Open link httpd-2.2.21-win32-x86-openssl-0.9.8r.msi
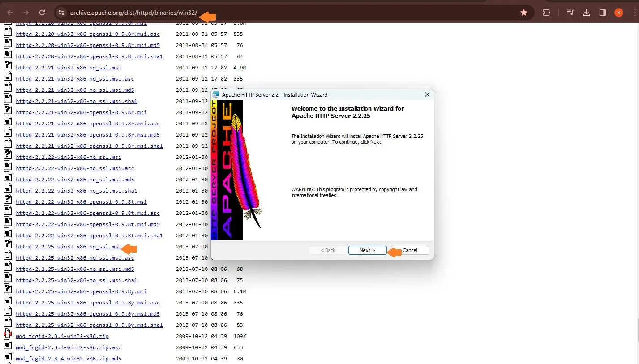The width and height of the screenshot is (639, 364). point(81,112)
